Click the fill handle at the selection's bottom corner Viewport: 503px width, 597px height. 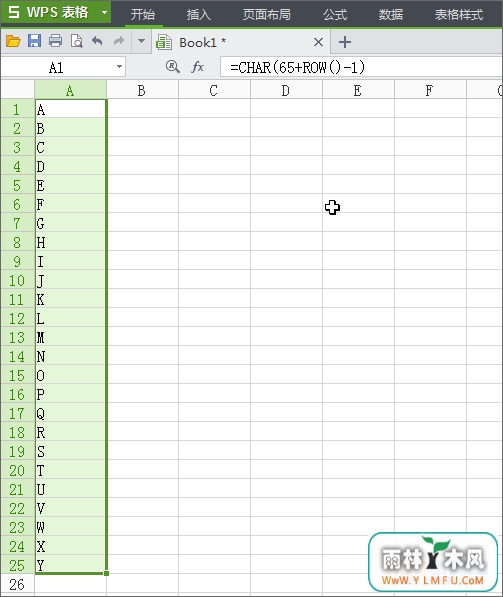tap(106, 573)
